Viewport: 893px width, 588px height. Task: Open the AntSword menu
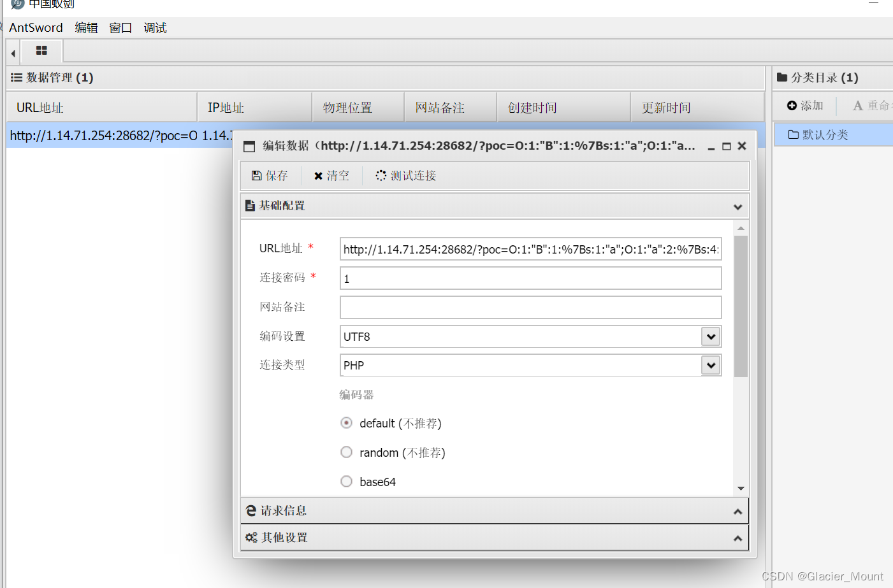[x=36, y=27]
